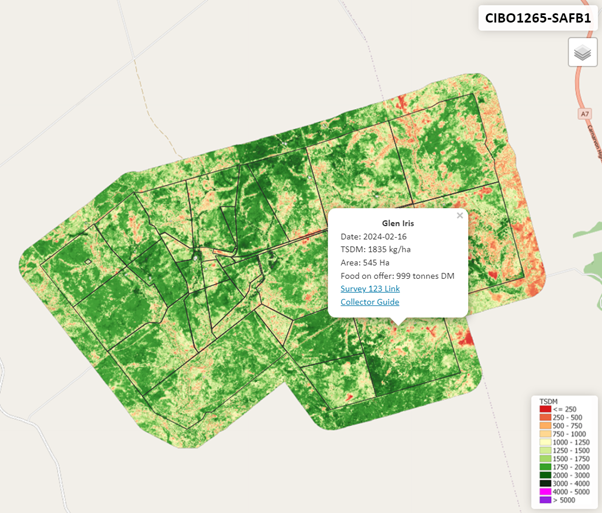602x513 pixels.
Task: Click the red <= 250 legend swatch
Action: tap(545, 410)
